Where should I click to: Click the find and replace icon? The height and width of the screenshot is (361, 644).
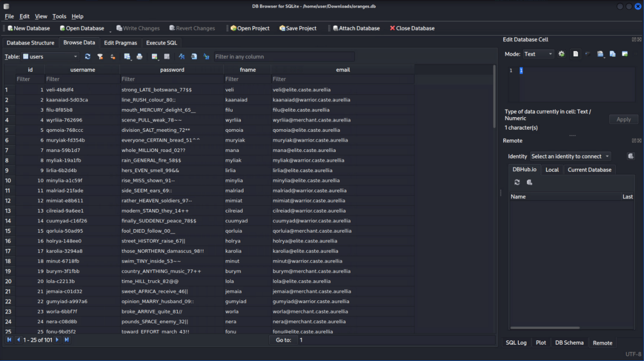pyautogui.click(x=206, y=57)
